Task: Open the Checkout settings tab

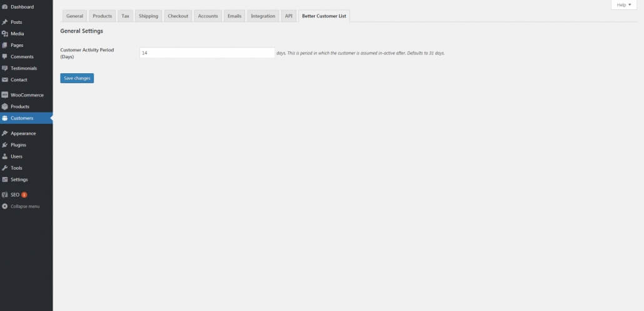Action: [178, 16]
